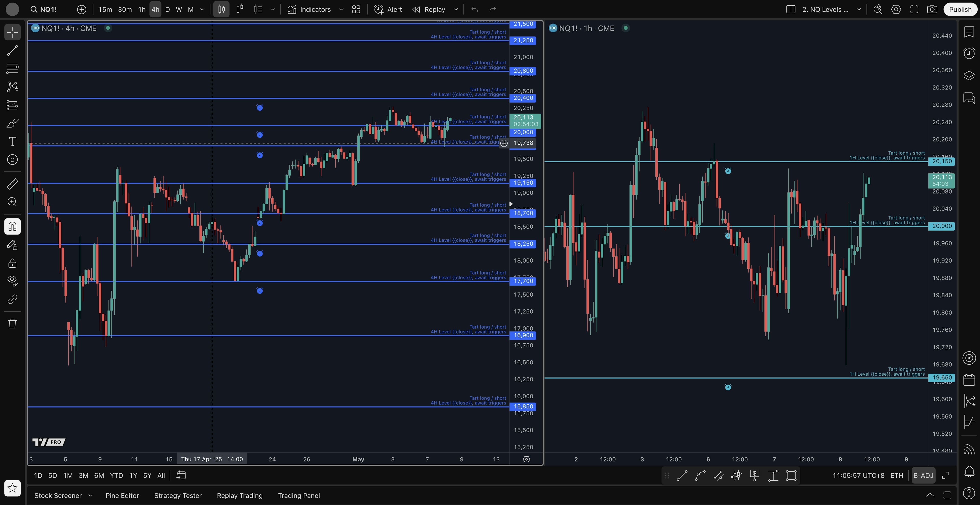Open the watchlist panel icon

pyautogui.click(x=969, y=32)
